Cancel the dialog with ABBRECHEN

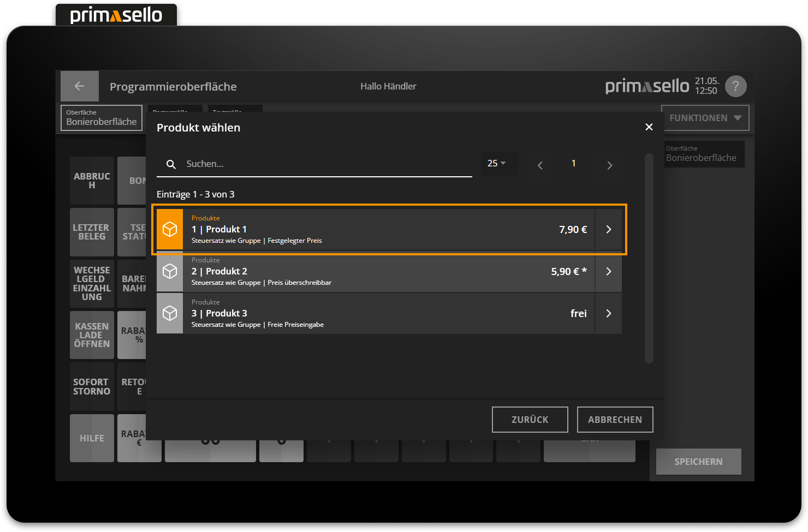[615, 419]
